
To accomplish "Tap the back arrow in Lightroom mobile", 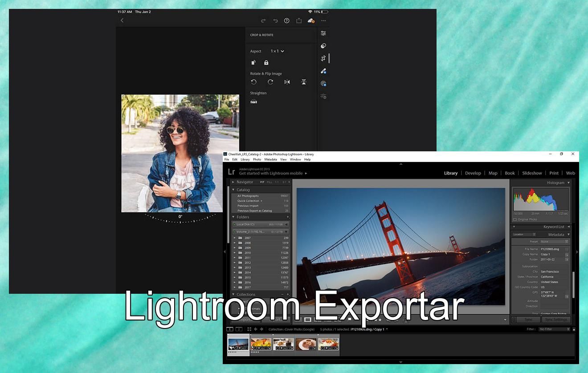I will pyautogui.click(x=122, y=20).
